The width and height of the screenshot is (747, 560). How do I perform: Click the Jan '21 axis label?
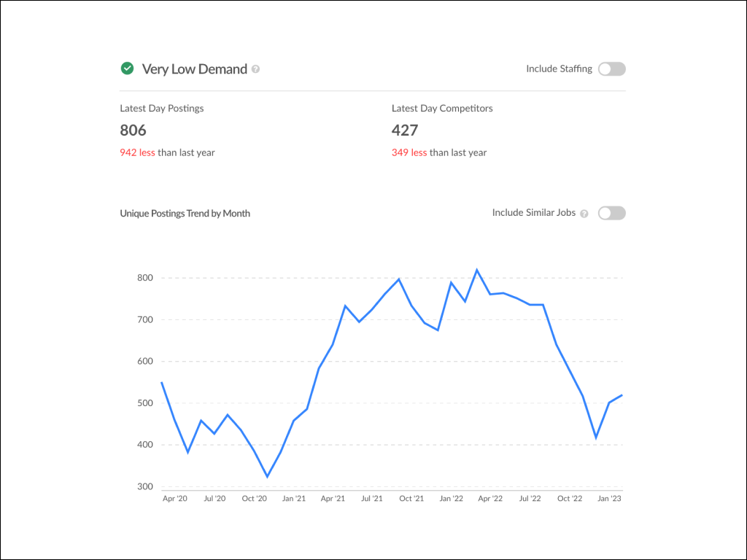click(294, 499)
